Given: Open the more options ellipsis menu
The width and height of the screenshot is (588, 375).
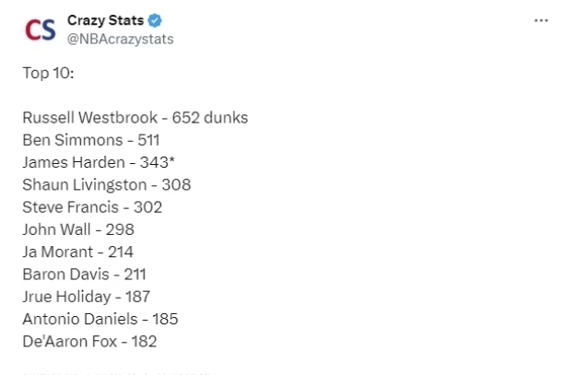Looking at the screenshot, I should point(541,20).
